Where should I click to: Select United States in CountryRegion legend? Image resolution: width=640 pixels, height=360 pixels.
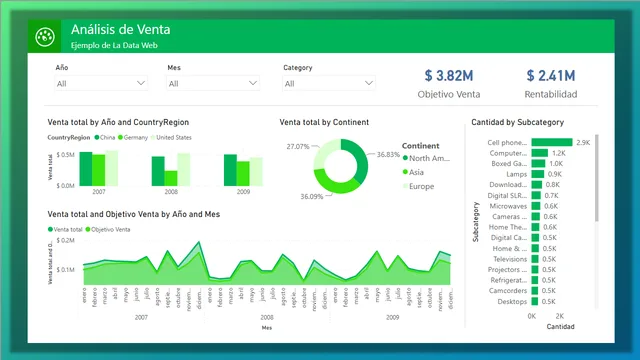(x=171, y=138)
